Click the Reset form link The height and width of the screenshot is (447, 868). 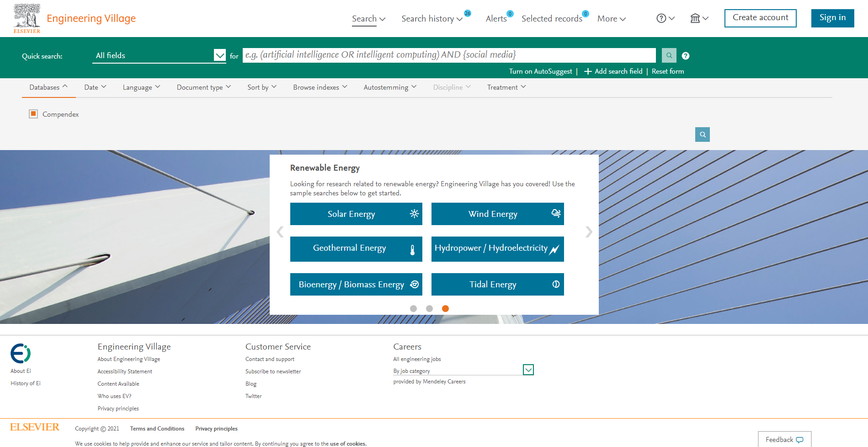click(x=668, y=71)
